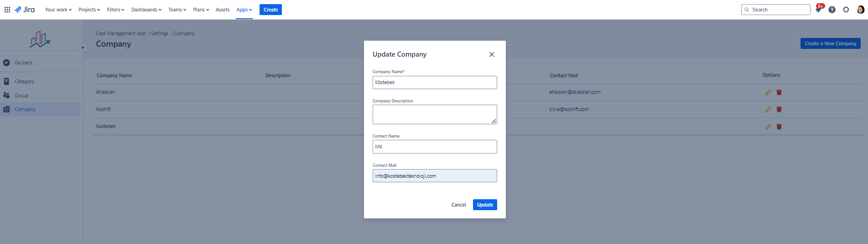Screen dimensions: 868x244
Task: Edit the Atlassian company pencil icon
Action: (x=768, y=92)
